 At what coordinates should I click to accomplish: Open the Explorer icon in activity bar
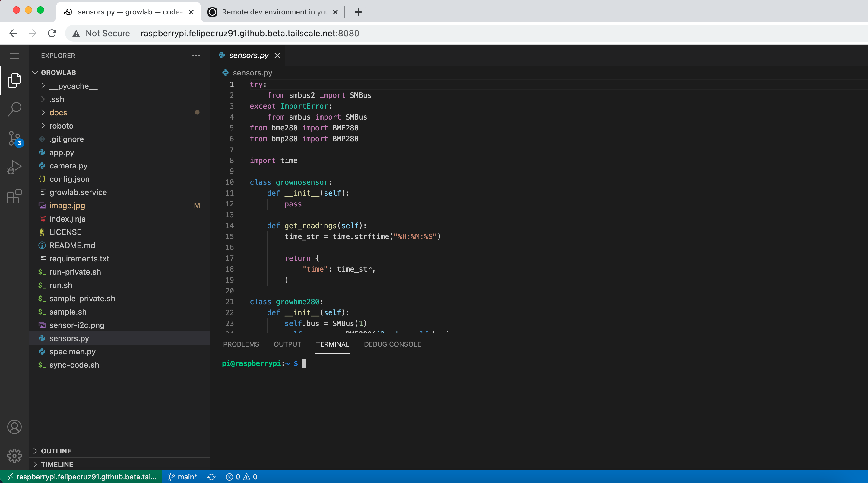click(14, 80)
